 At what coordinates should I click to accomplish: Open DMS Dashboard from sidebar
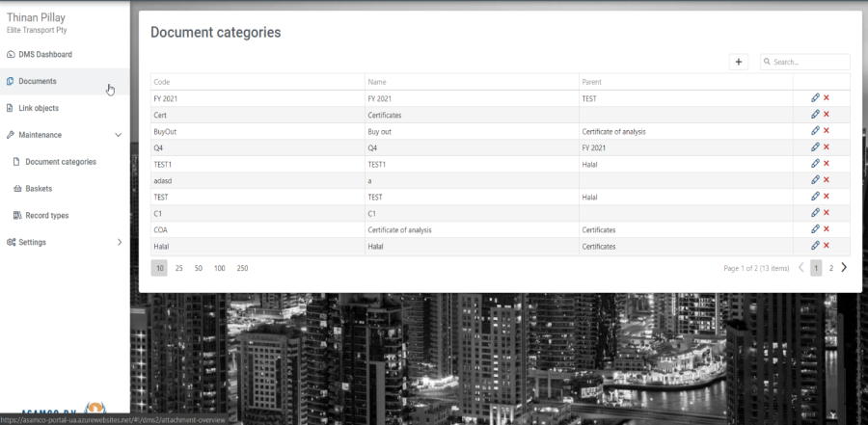point(44,54)
